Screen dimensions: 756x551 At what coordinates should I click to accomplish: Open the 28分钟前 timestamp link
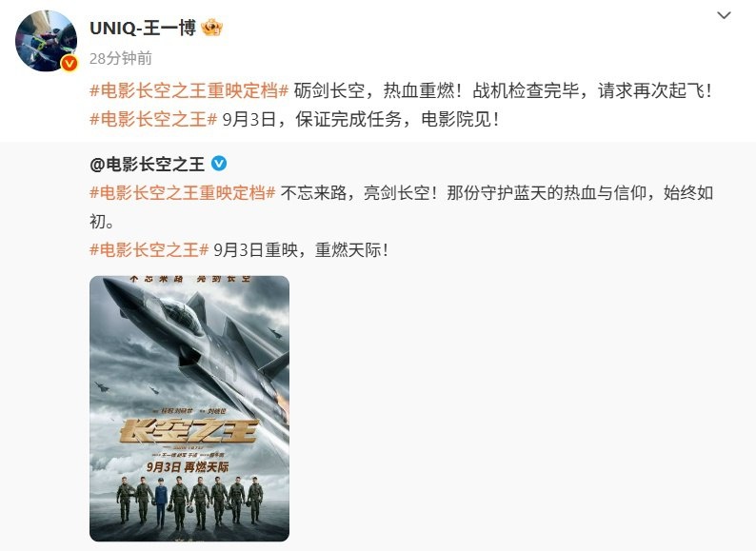121,58
